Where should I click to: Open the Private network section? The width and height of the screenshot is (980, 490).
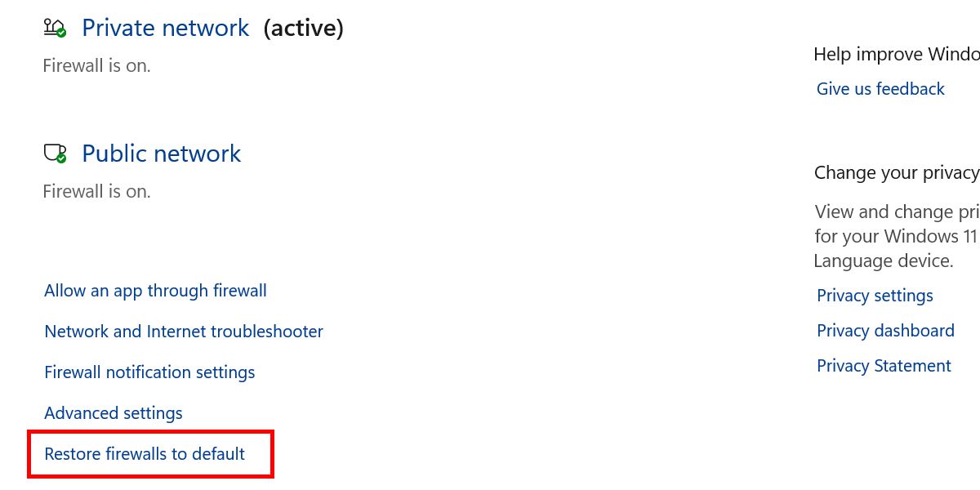coord(165,27)
